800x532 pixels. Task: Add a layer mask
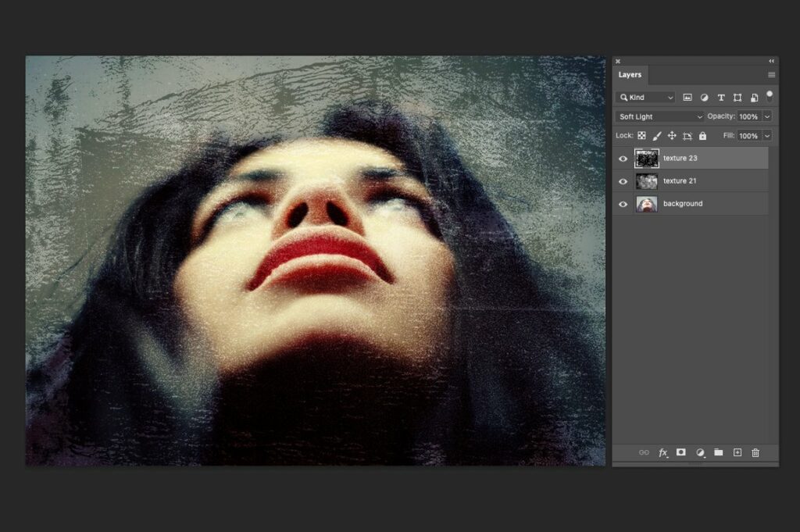coord(681,452)
